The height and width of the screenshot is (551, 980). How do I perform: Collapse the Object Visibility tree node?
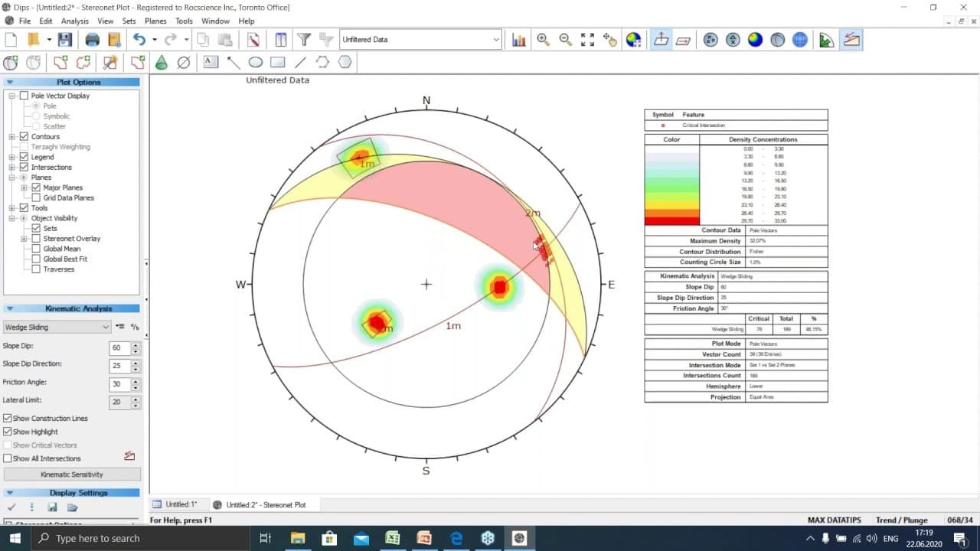(12, 218)
